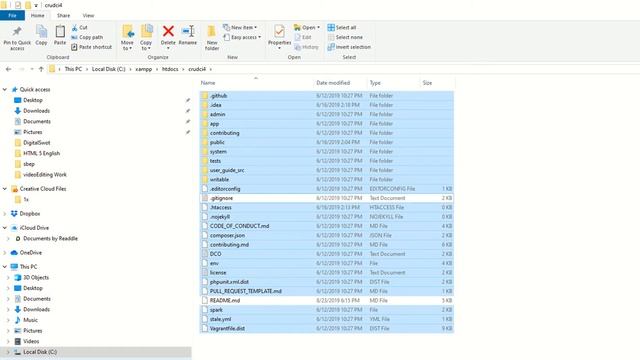640x360 pixels.
Task: Sort by the Size column header
Action: [427, 83]
